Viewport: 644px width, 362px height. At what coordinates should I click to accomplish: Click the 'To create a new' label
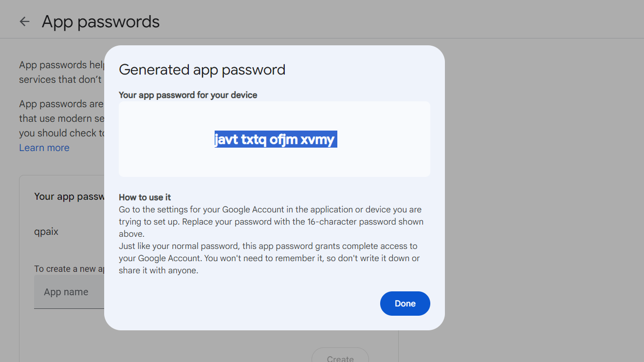(x=69, y=269)
